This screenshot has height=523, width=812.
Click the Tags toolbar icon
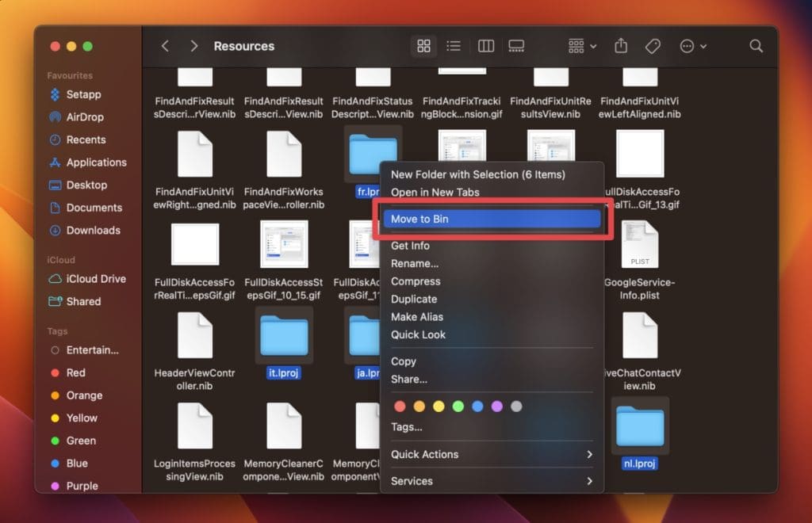653,46
